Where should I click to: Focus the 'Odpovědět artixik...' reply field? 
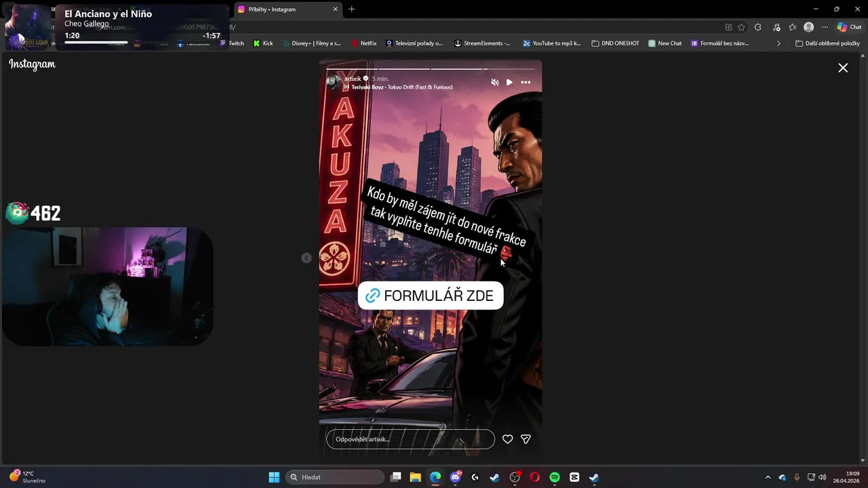[x=410, y=439]
